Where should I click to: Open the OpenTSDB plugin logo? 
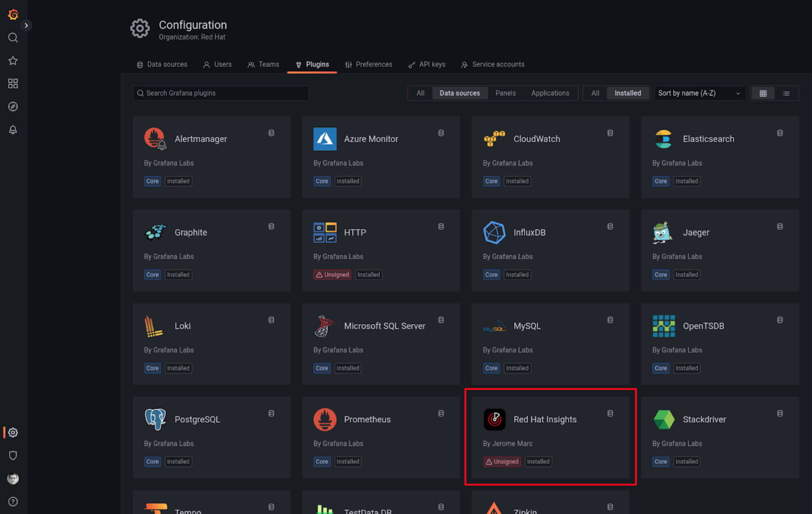click(664, 326)
